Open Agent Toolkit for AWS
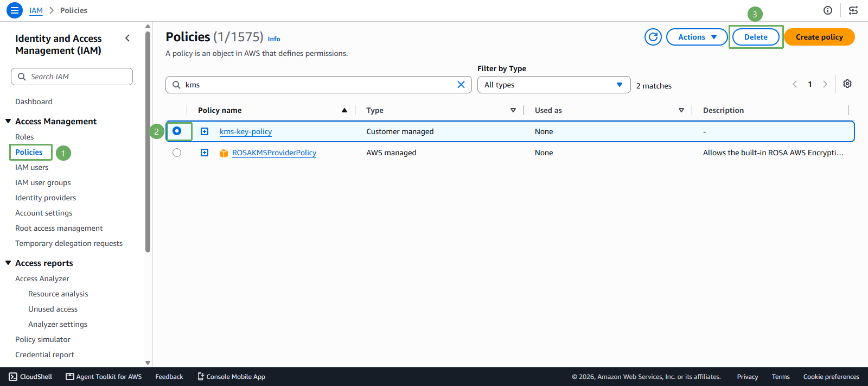 tap(104, 377)
